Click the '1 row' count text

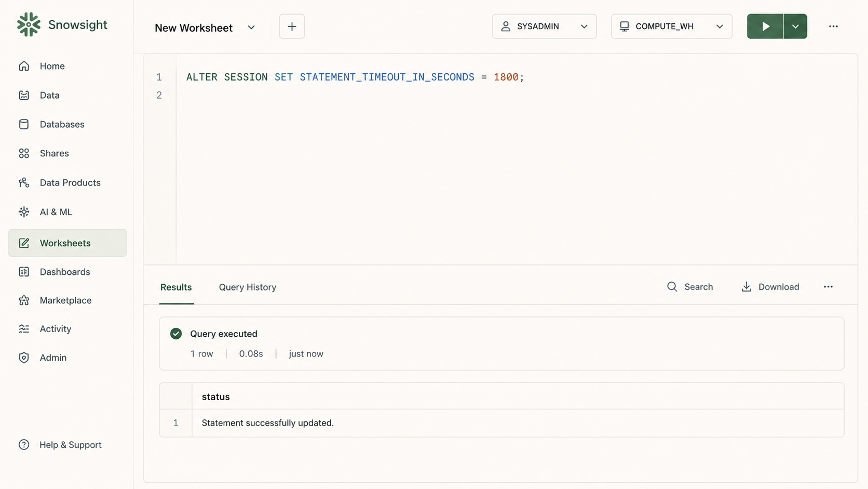tap(202, 354)
